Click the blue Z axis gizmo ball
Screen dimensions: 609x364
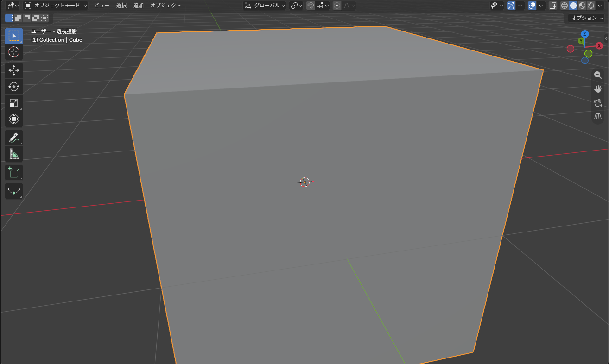click(x=585, y=34)
